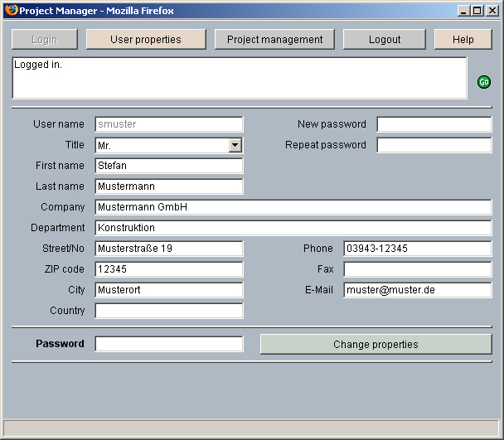This screenshot has height=440, width=504.
Task: Click the Change properties button
Action: point(376,344)
